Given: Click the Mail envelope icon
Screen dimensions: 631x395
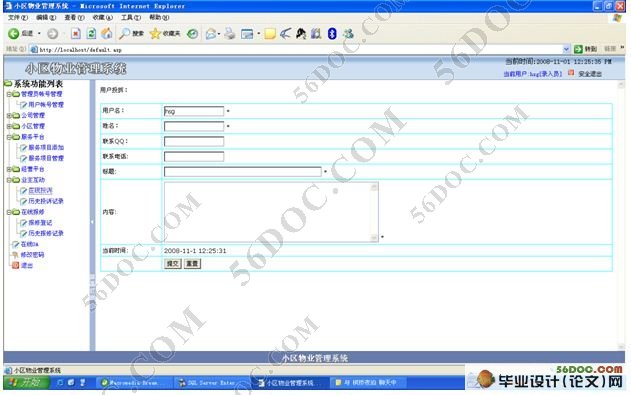Looking at the screenshot, I should [210, 34].
